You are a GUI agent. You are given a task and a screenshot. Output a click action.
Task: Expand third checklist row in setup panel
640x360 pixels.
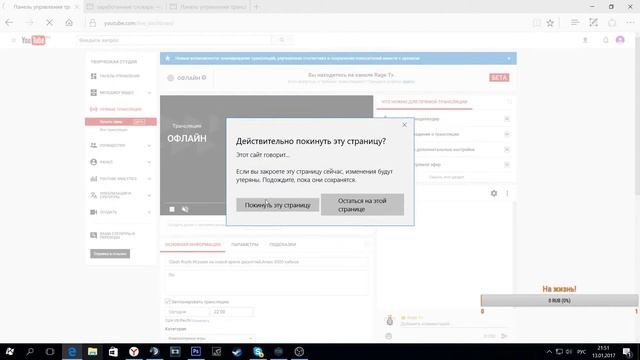point(507,149)
